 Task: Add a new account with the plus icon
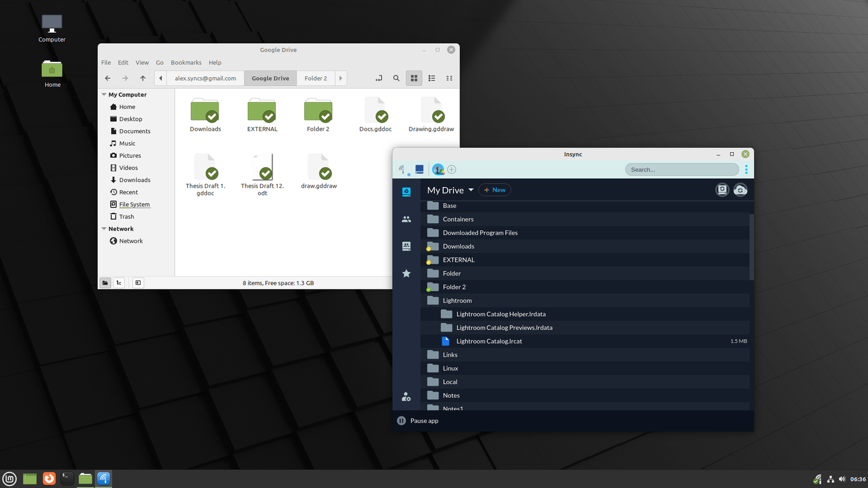452,169
